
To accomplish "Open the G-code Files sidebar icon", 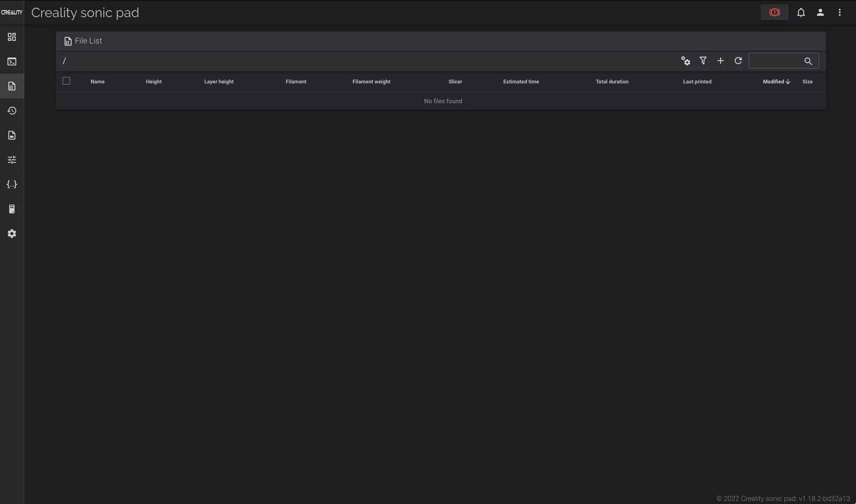I will pyautogui.click(x=12, y=86).
